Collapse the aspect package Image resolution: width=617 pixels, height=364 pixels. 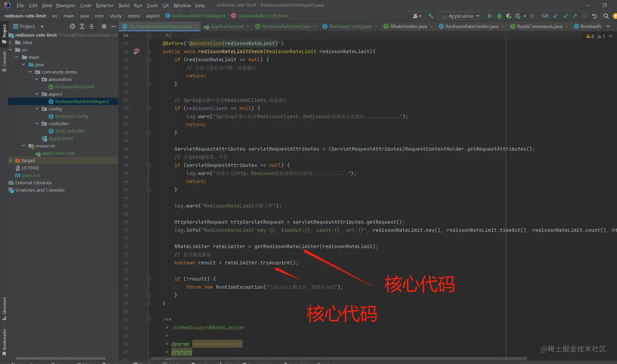(37, 94)
